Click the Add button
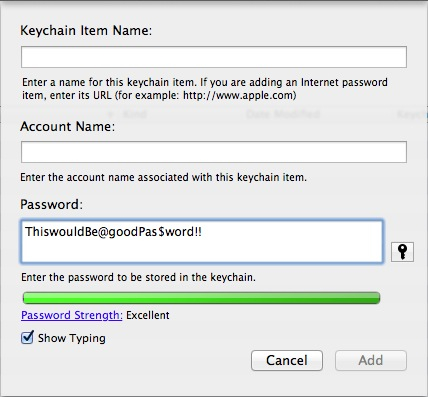Viewport: 428px width, 397px height. (x=371, y=360)
